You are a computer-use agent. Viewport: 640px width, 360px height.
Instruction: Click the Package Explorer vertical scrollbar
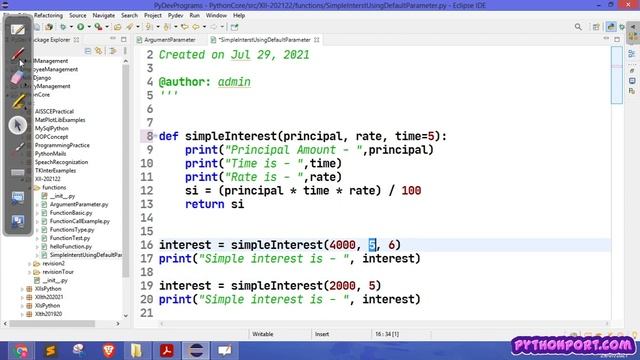pos(126,171)
